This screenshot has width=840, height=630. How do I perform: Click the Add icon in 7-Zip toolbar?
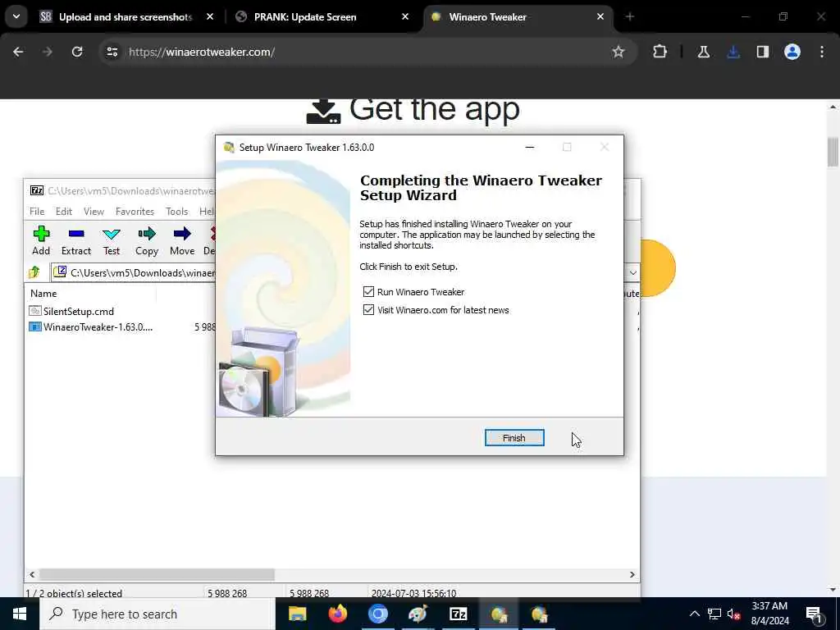(x=41, y=240)
